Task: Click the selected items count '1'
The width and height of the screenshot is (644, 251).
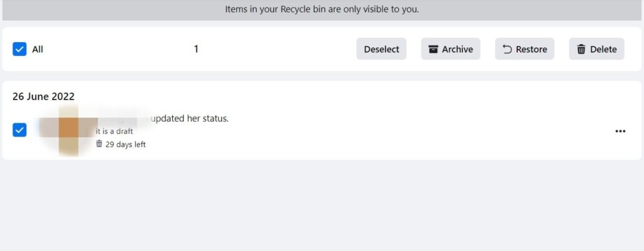Action: coord(196,49)
